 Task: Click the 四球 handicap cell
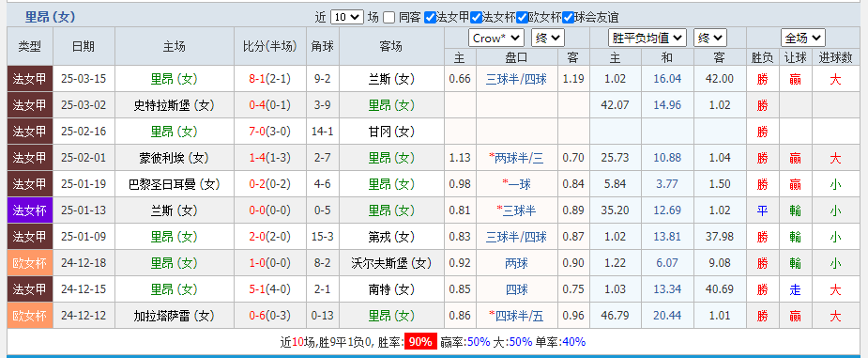(516, 289)
